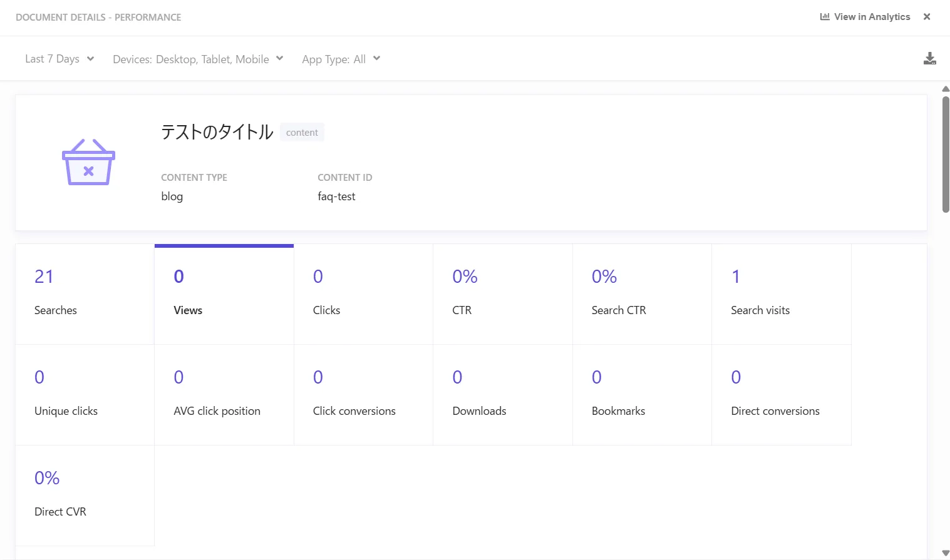
Task: Select the Views metric tab
Action: (x=224, y=294)
